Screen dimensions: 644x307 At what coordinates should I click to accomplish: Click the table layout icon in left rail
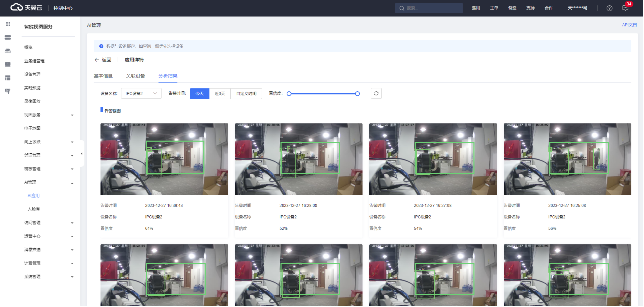[x=8, y=78]
